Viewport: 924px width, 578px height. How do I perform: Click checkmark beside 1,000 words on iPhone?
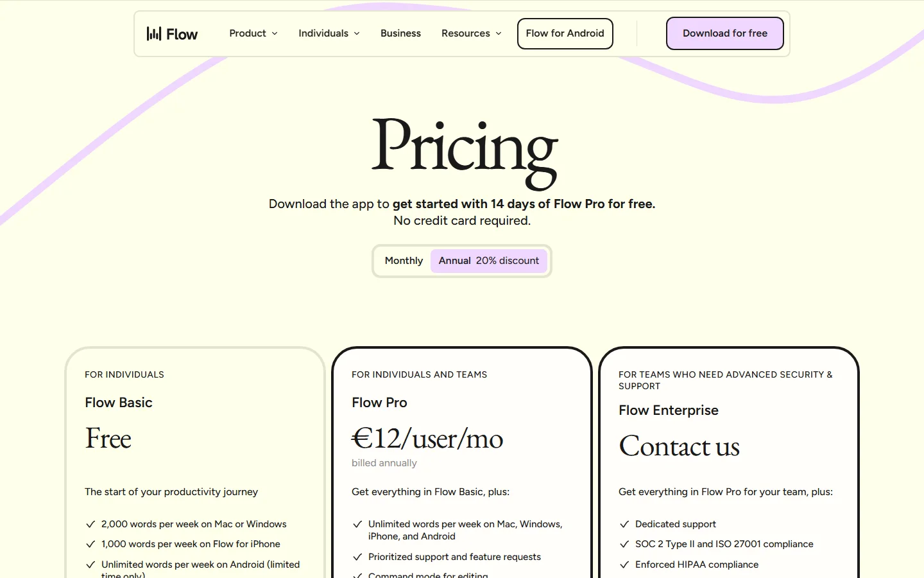tap(90, 544)
